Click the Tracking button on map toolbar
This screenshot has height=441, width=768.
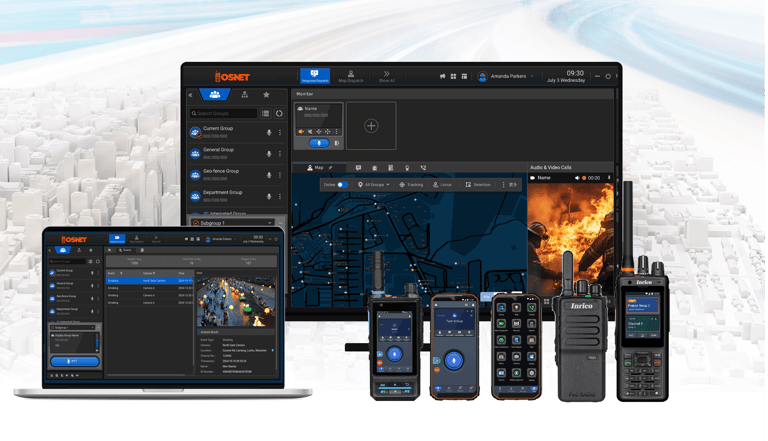click(411, 185)
